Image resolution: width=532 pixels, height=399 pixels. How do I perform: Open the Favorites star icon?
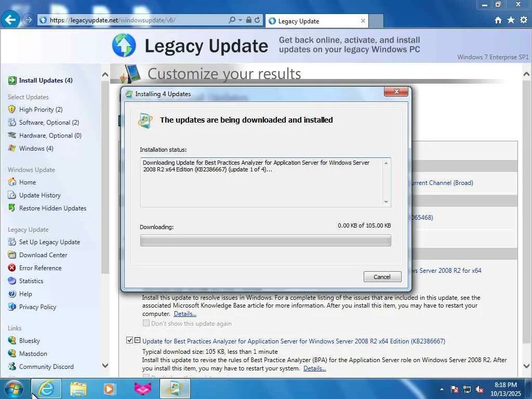click(x=511, y=20)
